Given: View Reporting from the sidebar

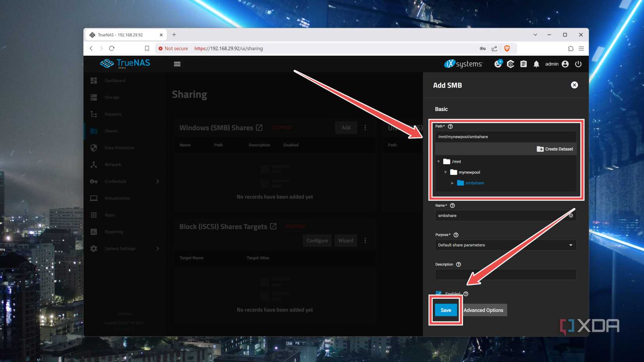Looking at the screenshot, I should pyautogui.click(x=114, y=231).
